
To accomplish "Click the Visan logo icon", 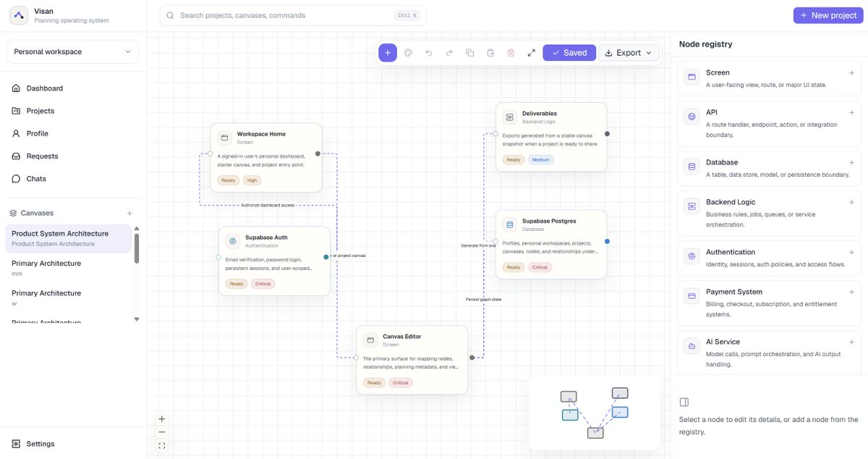I will 19,15.
